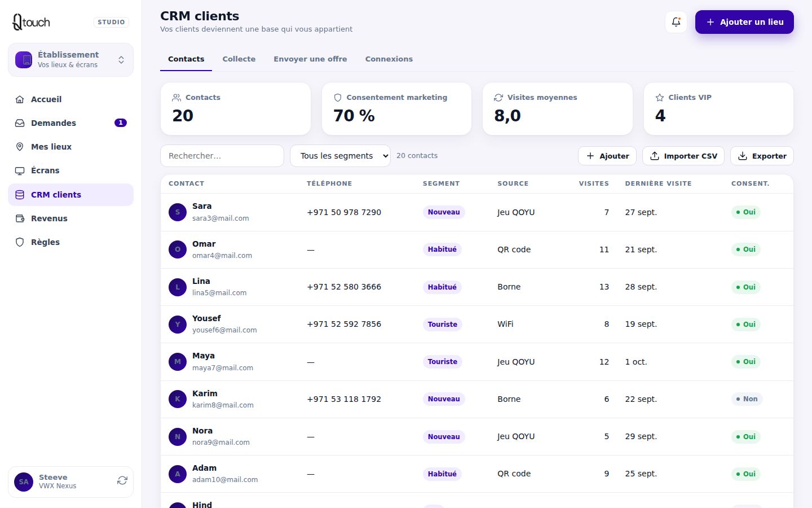
Task: Click the Ajouter contact button
Action: point(607,156)
